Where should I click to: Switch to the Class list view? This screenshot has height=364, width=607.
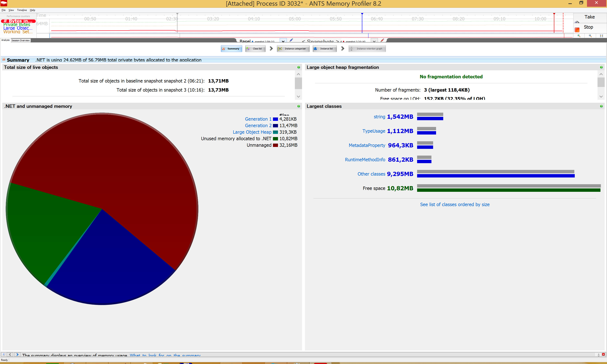pos(255,49)
